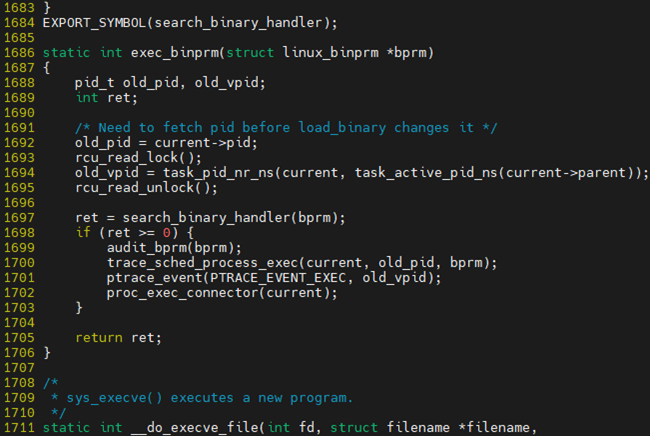Click linux_binprm struct type name

pos(330,53)
